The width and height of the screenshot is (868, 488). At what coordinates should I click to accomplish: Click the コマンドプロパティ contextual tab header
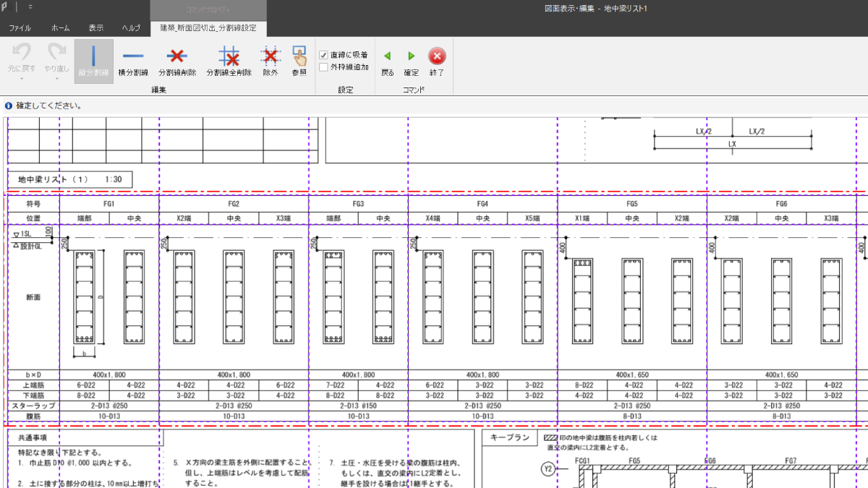(x=208, y=10)
